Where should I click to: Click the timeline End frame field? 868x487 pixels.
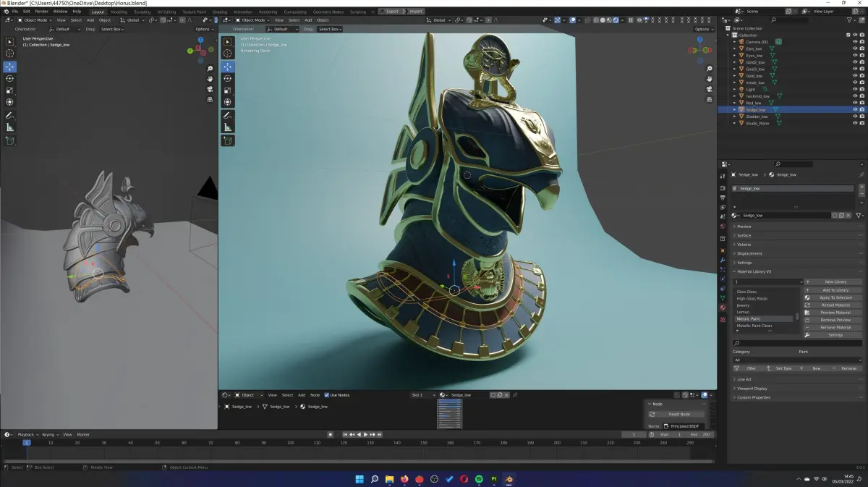click(699, 434)
